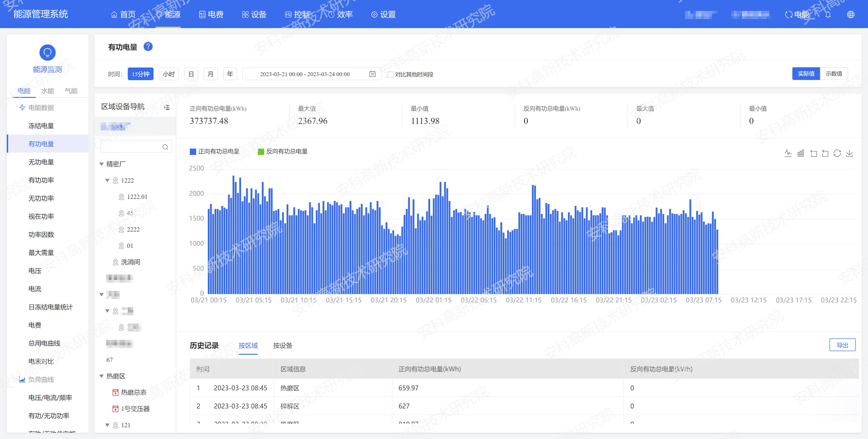Image resolution: width=868 pixels, height=439 pixels.
Task: Click the calendar icon in date range
Action: coord(372,74)
